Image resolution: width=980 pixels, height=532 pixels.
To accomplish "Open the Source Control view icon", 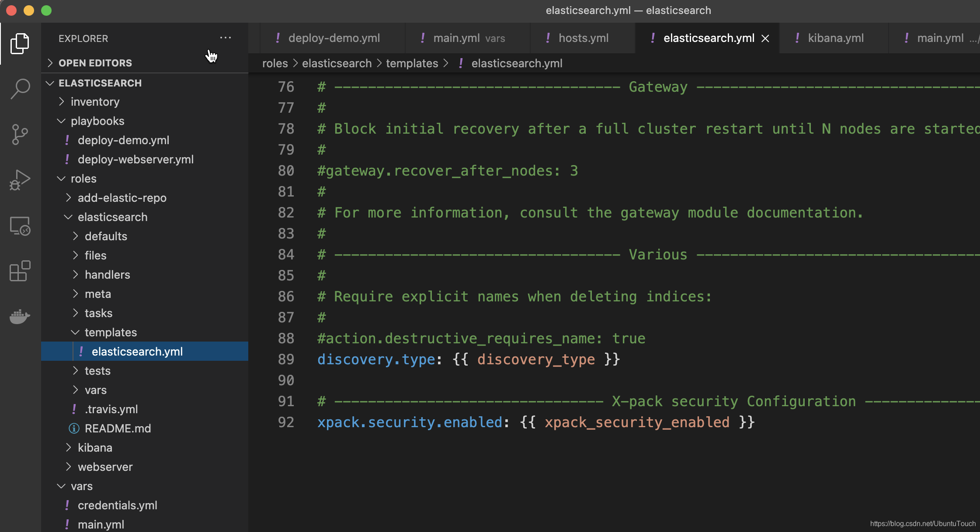I will 20,134.
